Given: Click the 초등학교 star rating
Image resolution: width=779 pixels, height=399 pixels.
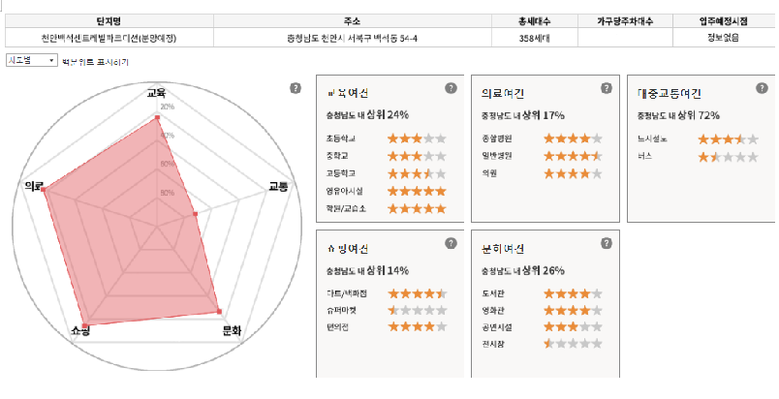Looking at the screenshot, I should [x=416, y=139].
